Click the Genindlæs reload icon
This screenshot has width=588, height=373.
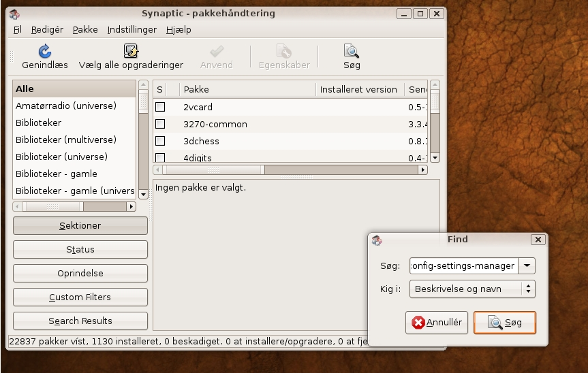pyautogui.click(x=44, y=51)
